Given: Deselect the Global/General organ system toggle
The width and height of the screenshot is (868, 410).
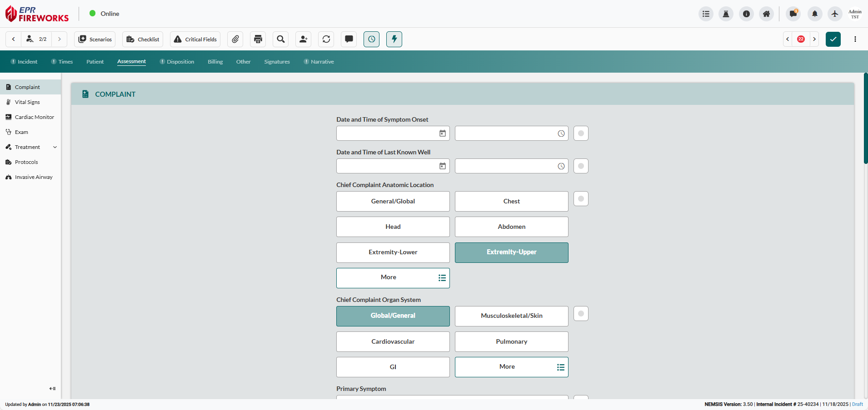Looking at the screenshot, I should pyautogui.click(x=393, y=316).
